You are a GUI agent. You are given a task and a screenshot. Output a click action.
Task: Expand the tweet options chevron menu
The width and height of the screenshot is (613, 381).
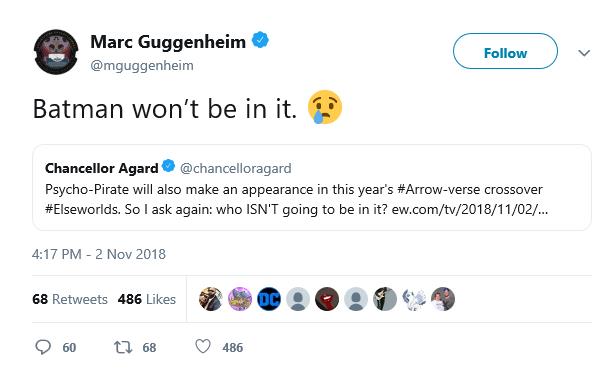point(584,53)
